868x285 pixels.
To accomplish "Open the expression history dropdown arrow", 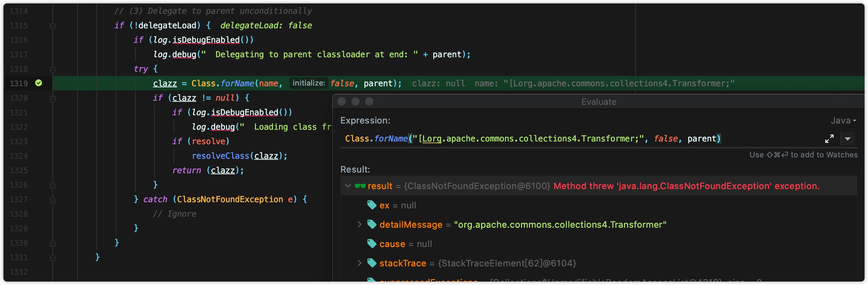I will tap(848, 139).
